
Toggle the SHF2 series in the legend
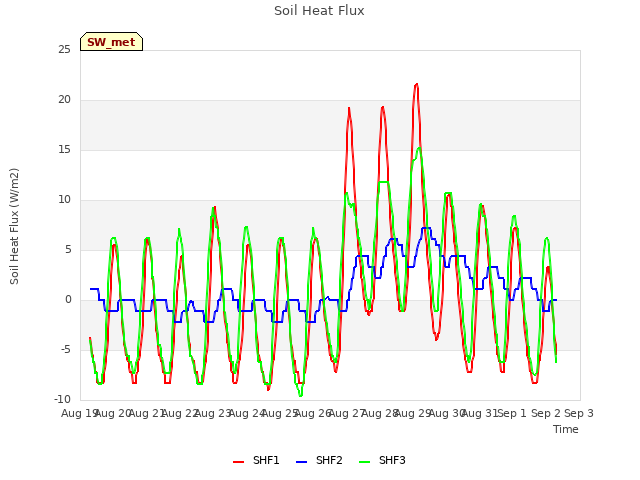tap(319, 460)
